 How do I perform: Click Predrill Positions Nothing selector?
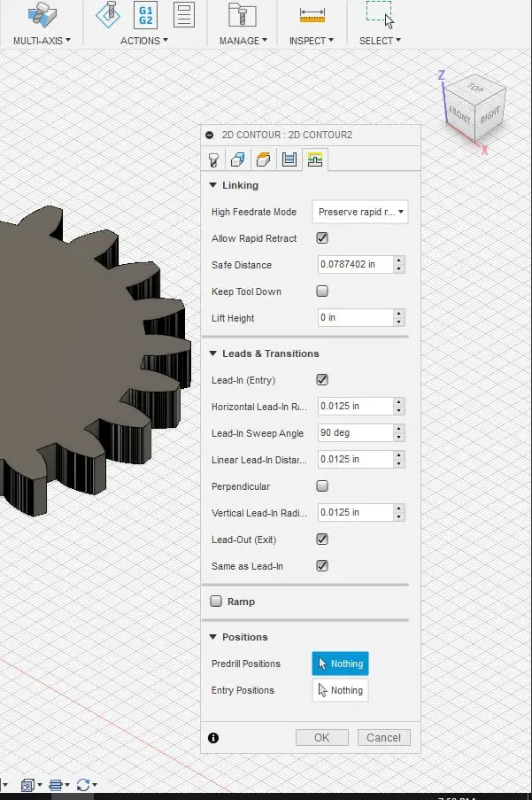coord(341,664)
